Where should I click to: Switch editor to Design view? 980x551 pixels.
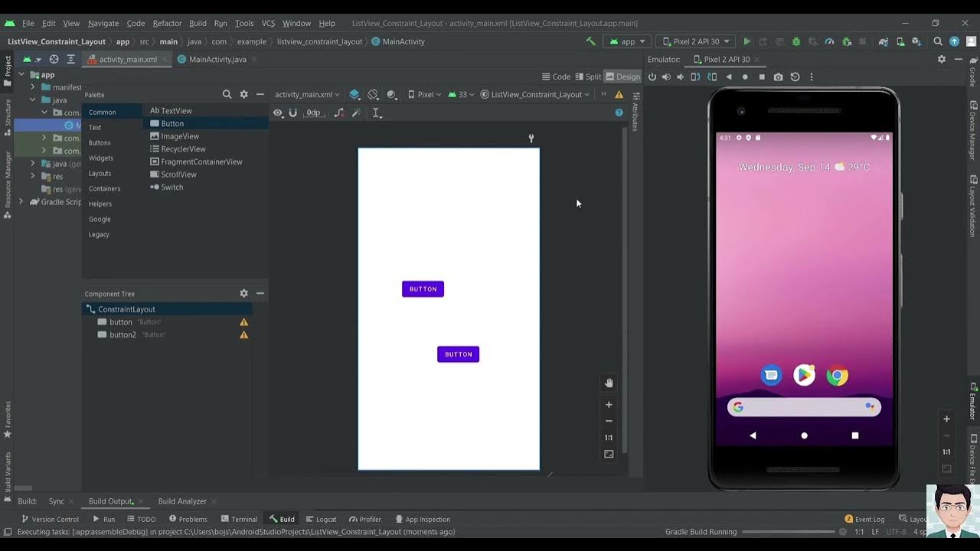tap(622, 77)
